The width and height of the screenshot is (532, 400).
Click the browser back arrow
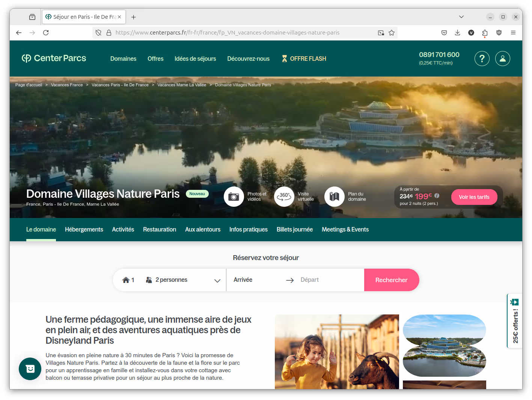point(19,33)
